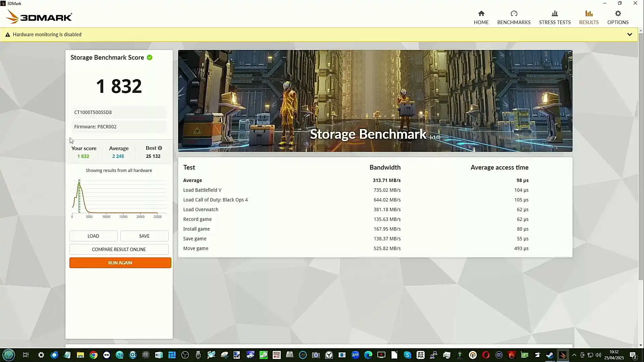The height and width of the screenshot is (362, 644).
Task: Click COMPARE RESULT ONLINE
Action: coord(119,249)
